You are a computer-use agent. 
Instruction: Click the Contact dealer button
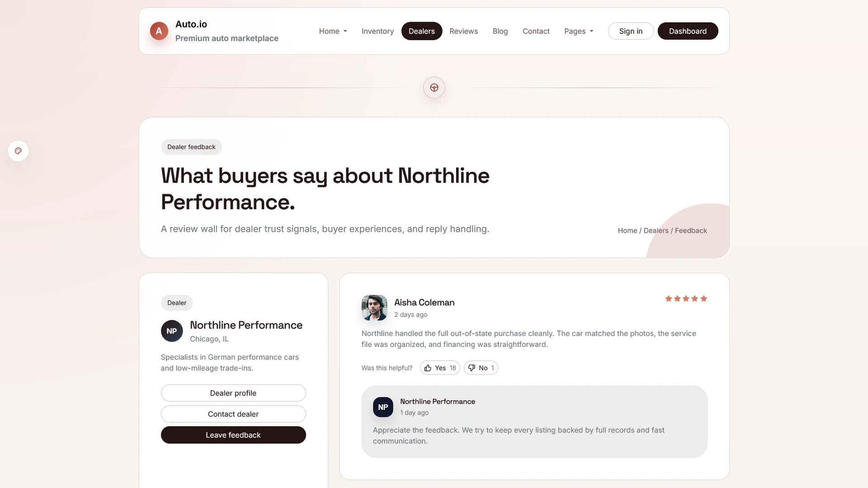[233, 414]
